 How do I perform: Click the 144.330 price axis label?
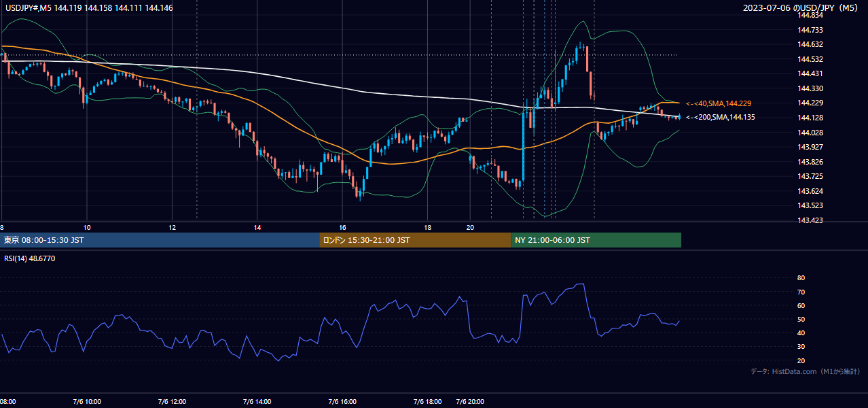[x=811, y=88]
